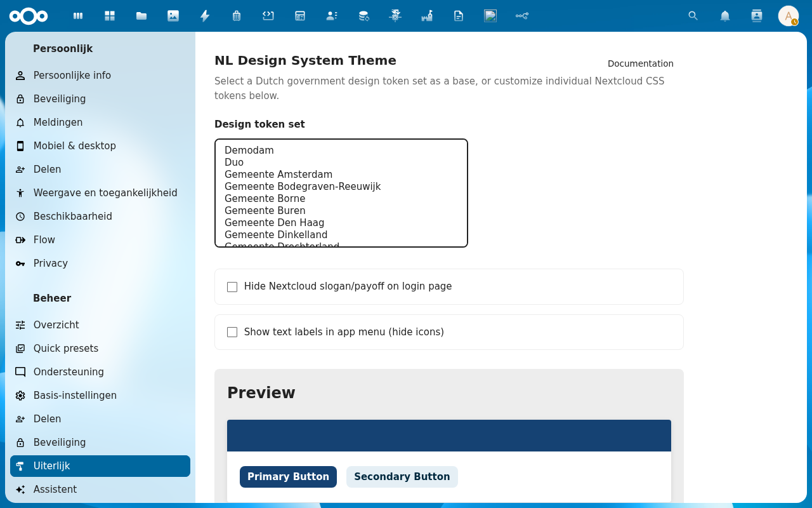Open Assistent admin section

click(x=100, y=490)
